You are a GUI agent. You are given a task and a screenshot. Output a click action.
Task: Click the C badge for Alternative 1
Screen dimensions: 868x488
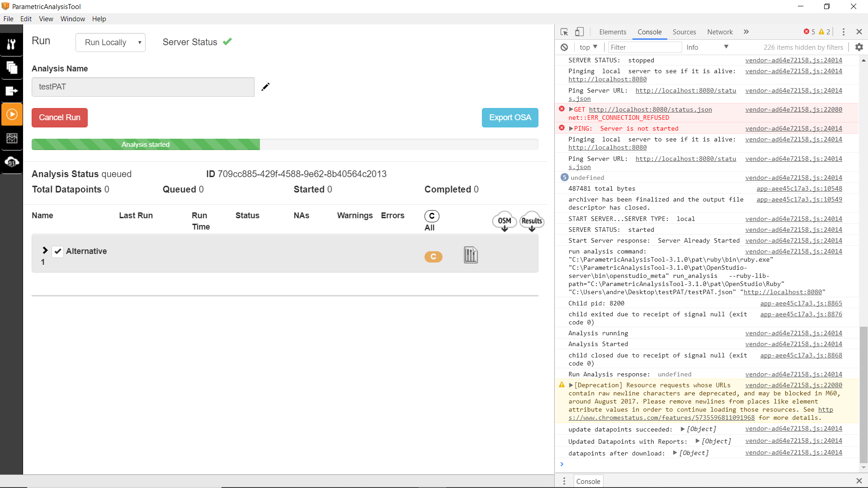(x=433, y=257)
